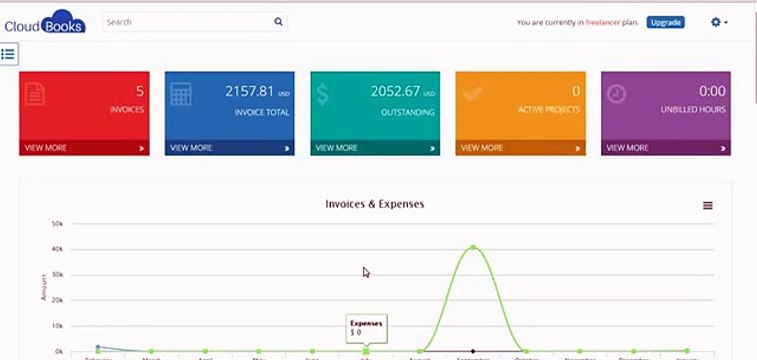Click the checkmark icon on Active Projects card

(472, 94)
